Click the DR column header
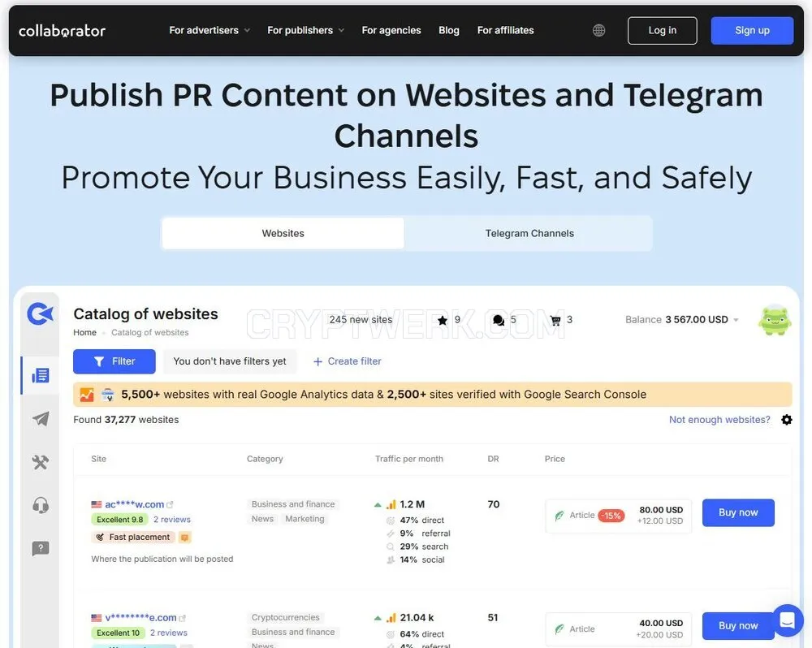 pos(493,459)
